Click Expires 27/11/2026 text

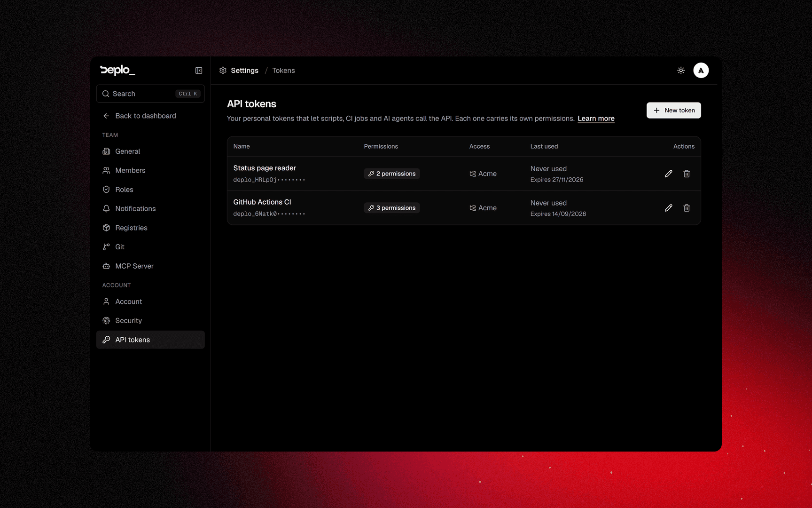(x=557, y=180)
